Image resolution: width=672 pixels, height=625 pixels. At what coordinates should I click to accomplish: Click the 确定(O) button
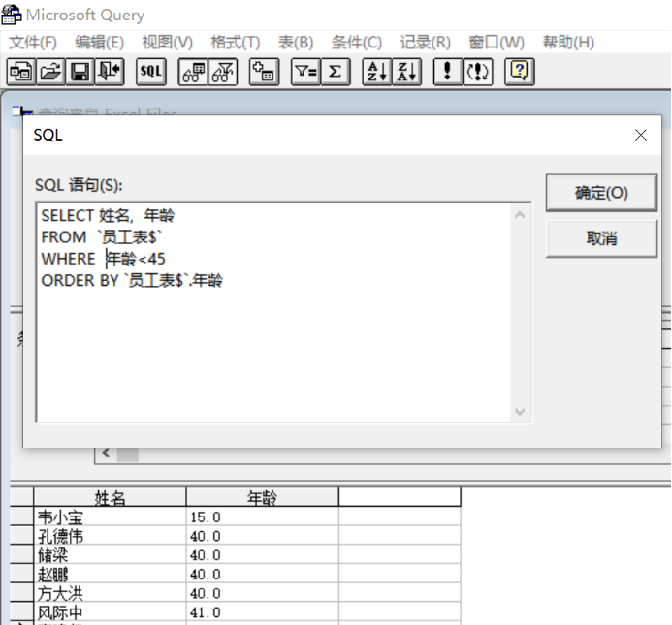601,193
